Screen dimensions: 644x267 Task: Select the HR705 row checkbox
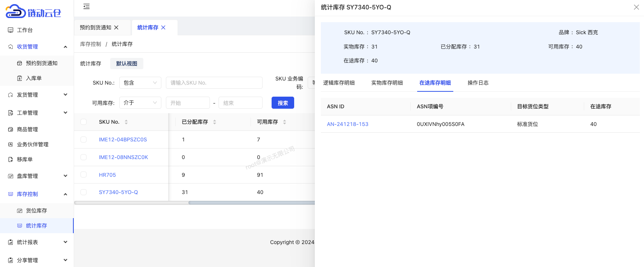pyautogui.click(x=84, y=175)
